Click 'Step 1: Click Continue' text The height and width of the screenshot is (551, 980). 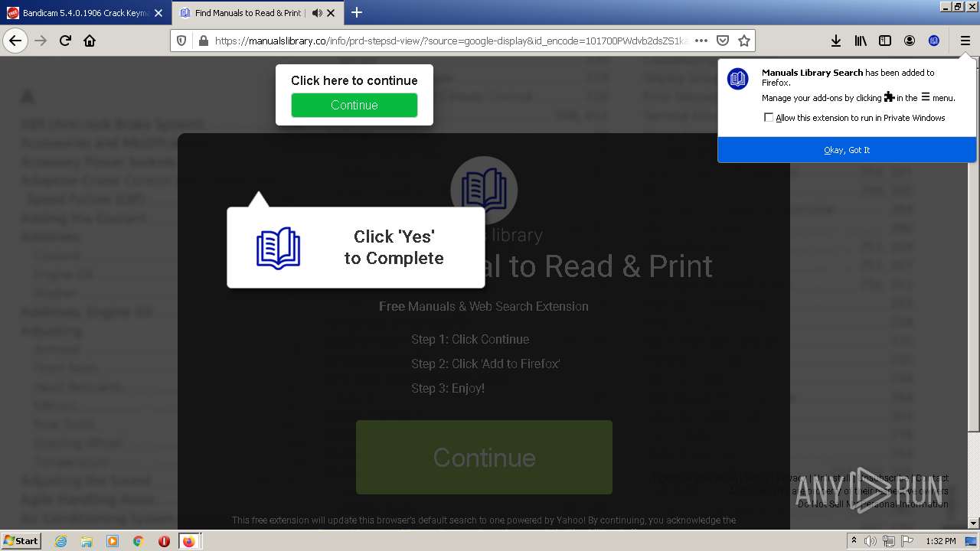coord(470,339)
